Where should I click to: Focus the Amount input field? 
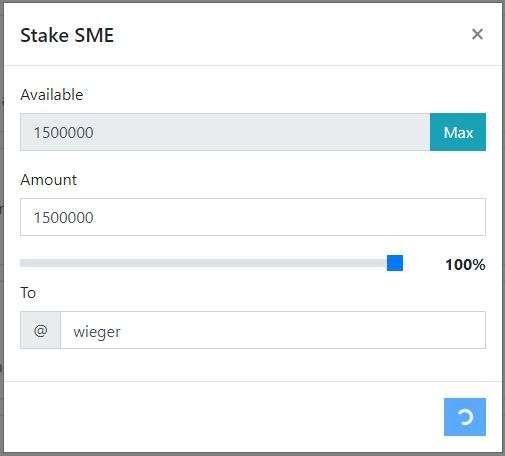tap(253, 217)
